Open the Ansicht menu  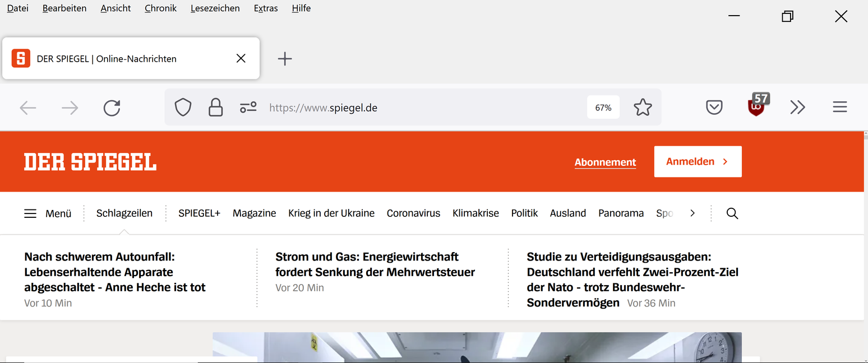click(116, 8)
